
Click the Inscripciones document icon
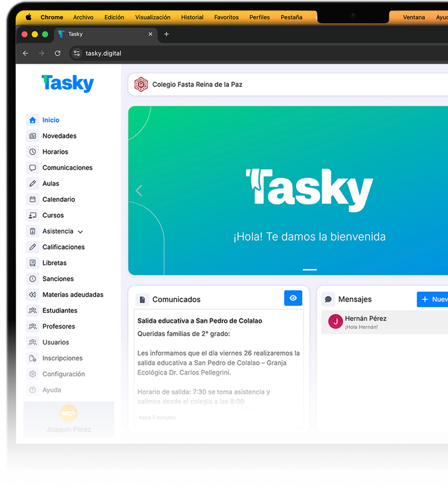tap(33, 358)
